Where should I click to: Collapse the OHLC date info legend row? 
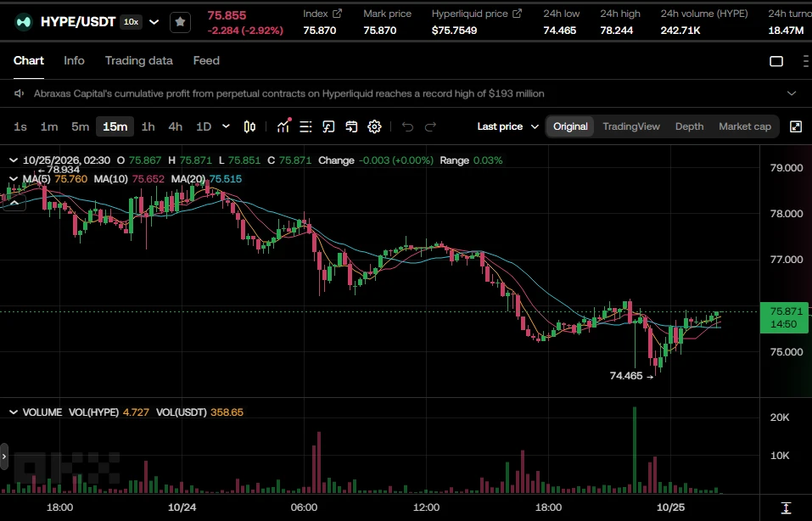[14, 160]
